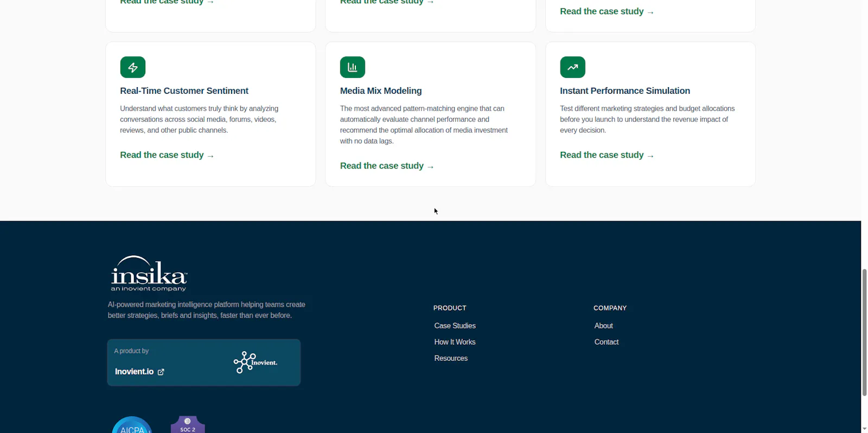This screenshot has height=433, width=868.
Task: Open Instant Performance Simulation case study link
Action: 607,155
